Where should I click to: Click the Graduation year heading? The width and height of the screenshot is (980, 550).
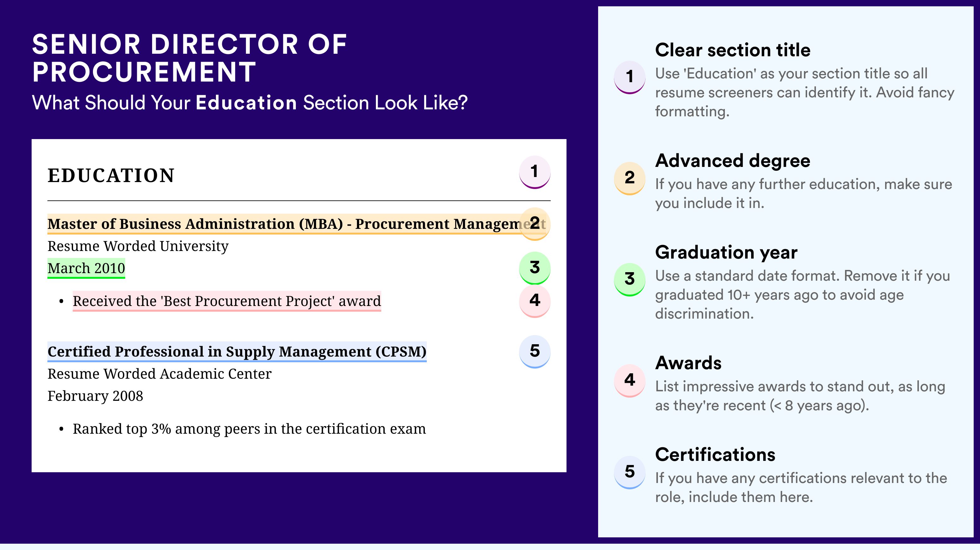click(726, 252)
